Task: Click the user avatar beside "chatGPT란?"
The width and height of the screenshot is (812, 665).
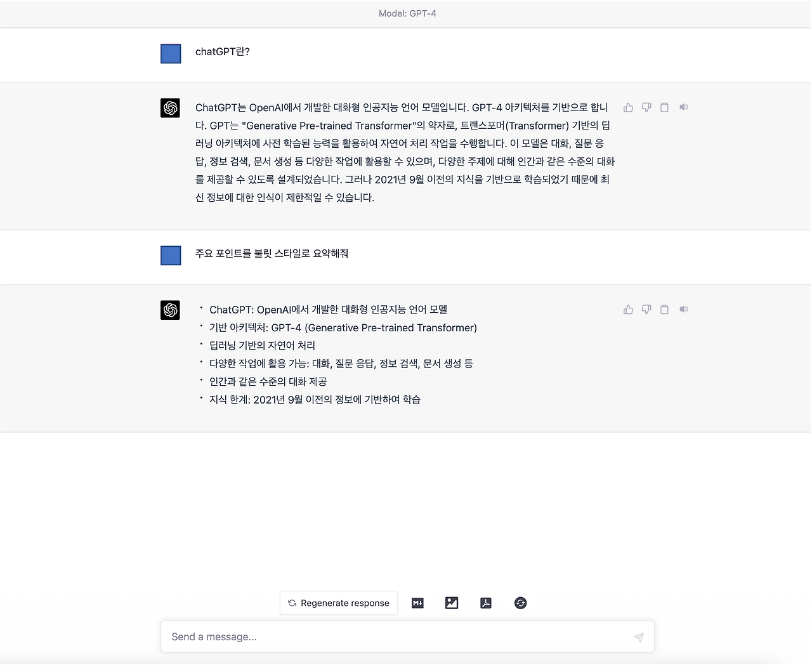Action: 171,53
